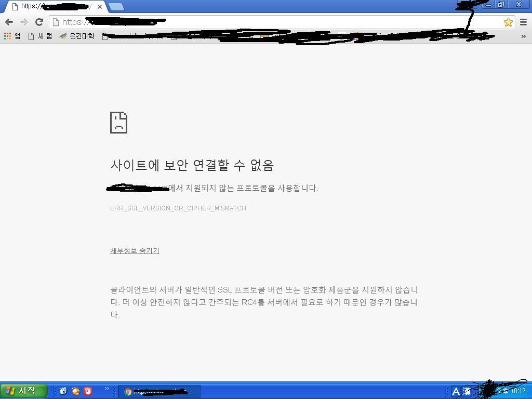Open the Windows 시작 start menu
This screenshot has height=399, width=532.
(23, 391)
